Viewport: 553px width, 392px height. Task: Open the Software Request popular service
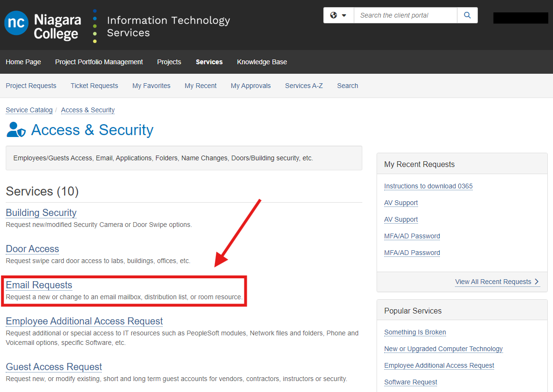click(x=410, y=382)
